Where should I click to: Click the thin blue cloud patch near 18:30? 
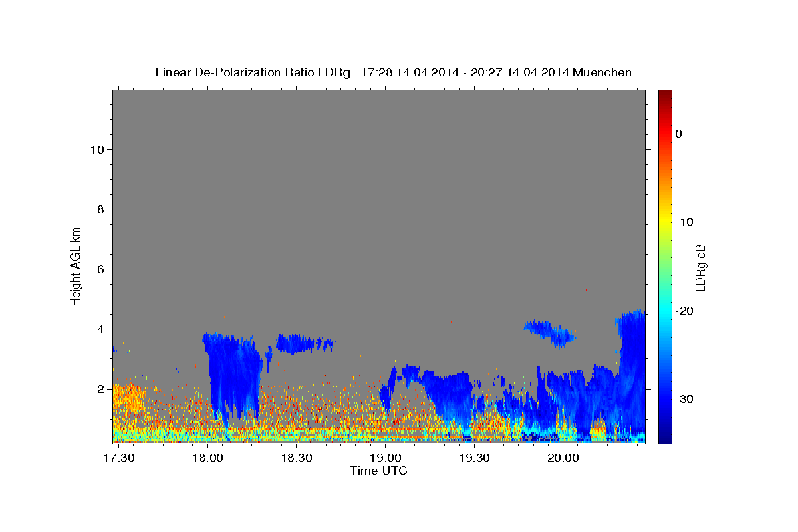[305, 343]
